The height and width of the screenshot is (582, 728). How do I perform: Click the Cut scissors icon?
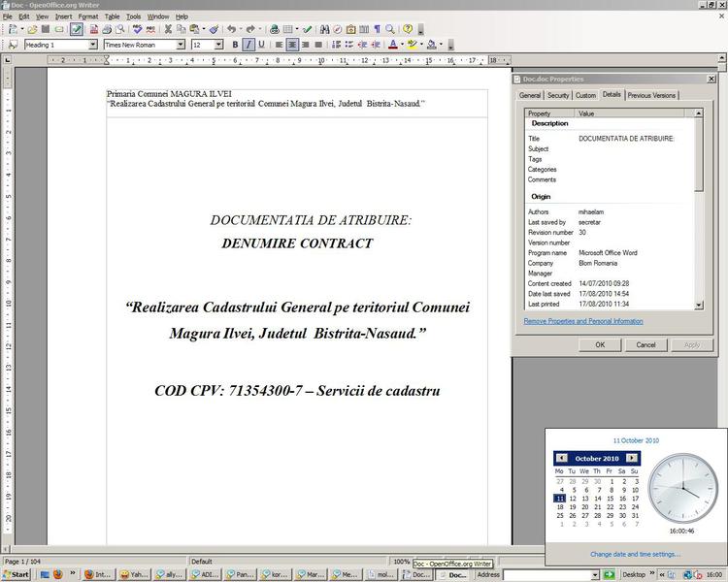coord(167,30)
